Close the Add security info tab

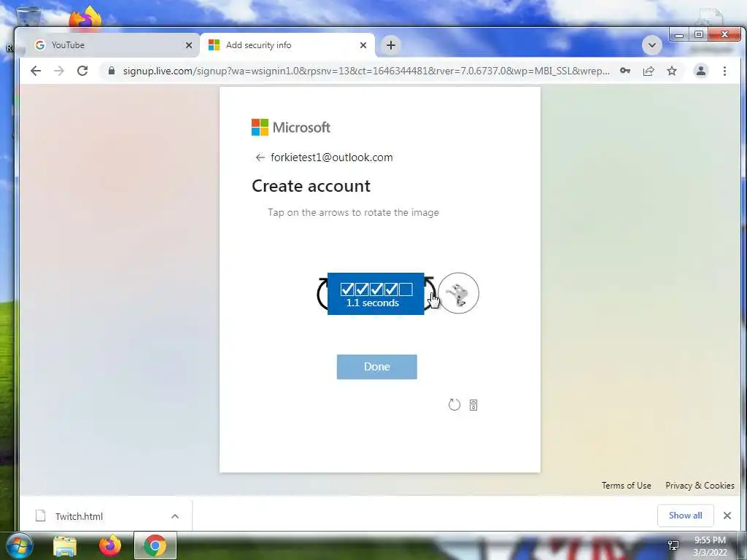(363, 45)
